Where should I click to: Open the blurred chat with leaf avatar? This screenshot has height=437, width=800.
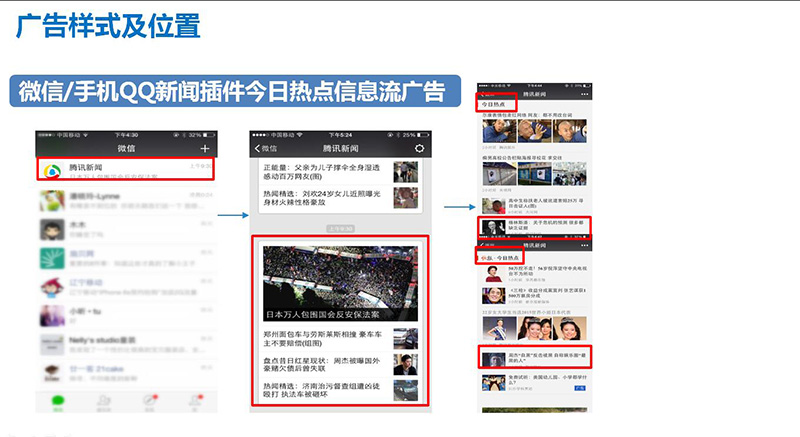pyautogui.click(x=127, y=200)
